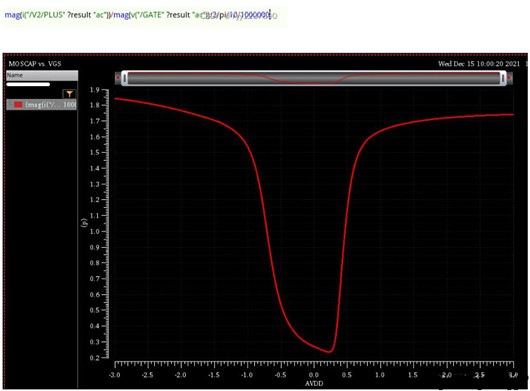The image size is (530, 391).
Task: Click the "/GATE" text in the expression
Action: coord(151,15)
